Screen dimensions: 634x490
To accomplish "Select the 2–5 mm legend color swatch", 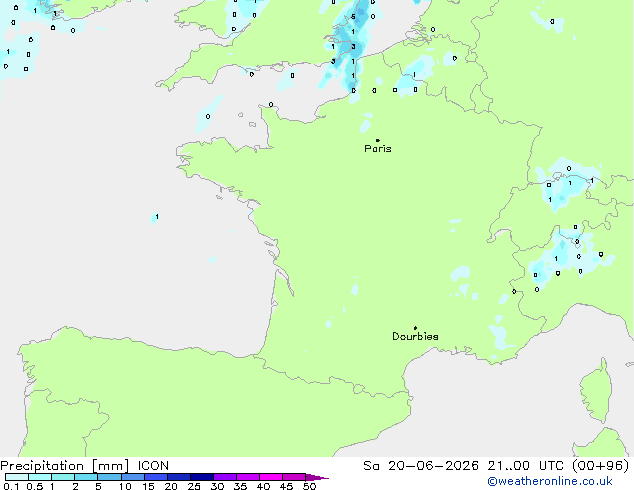I will [x=86, y=477].
